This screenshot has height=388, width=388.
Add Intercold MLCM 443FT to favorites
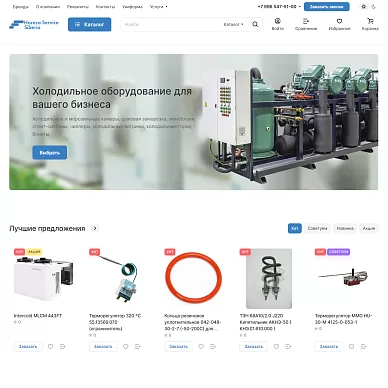tap(50, 347)
